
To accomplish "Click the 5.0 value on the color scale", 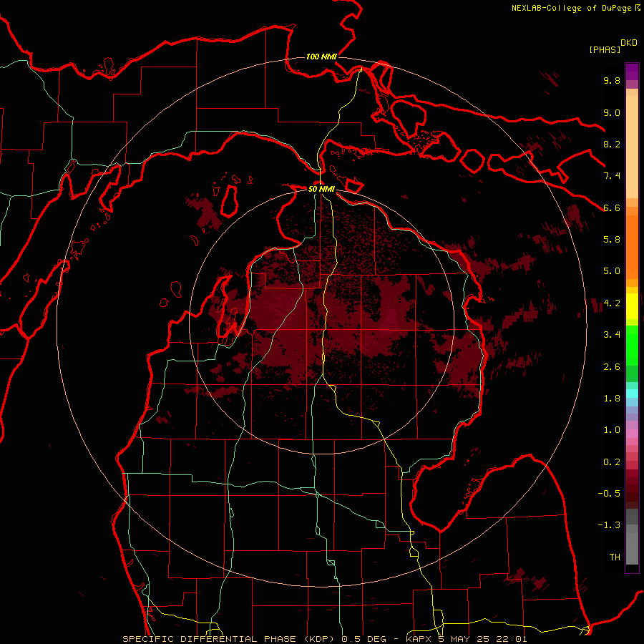I will click(x=612, y=271).
